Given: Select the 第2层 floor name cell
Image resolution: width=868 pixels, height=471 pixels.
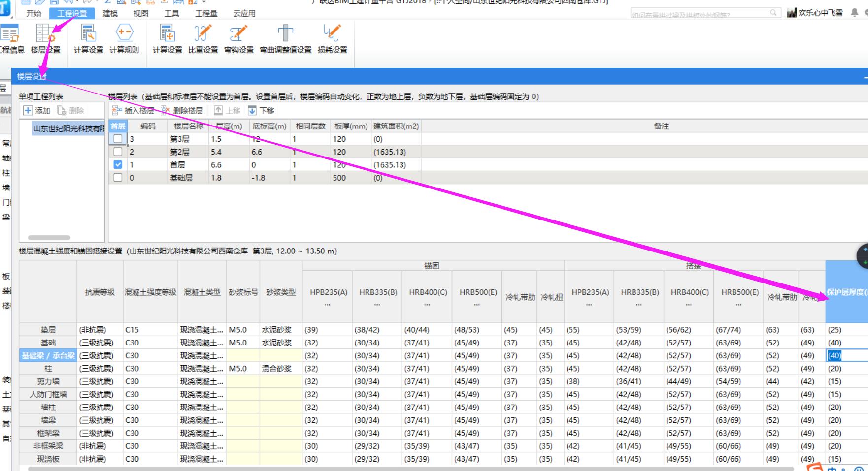Looking at the screenshot, I should (188, 152).
